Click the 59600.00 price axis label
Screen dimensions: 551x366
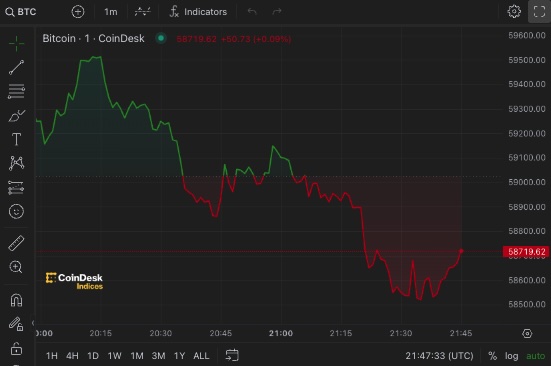527,35
